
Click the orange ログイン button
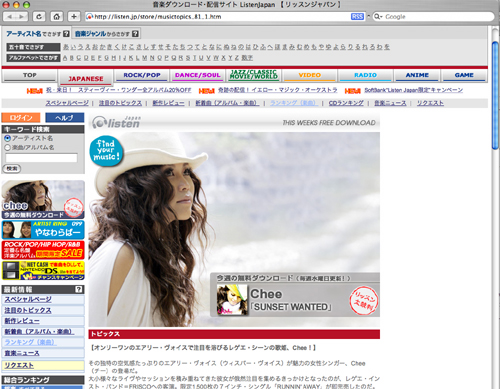[x=21, y=117]
